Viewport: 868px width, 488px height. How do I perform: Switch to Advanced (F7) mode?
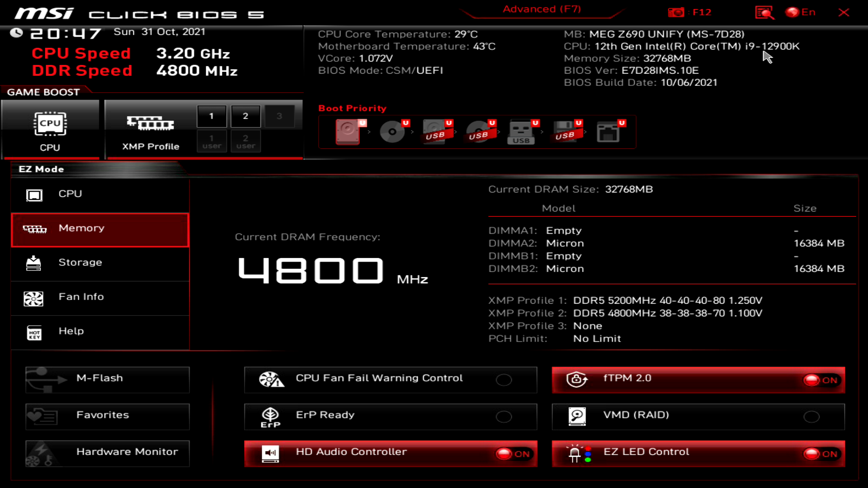click(542, 9)
